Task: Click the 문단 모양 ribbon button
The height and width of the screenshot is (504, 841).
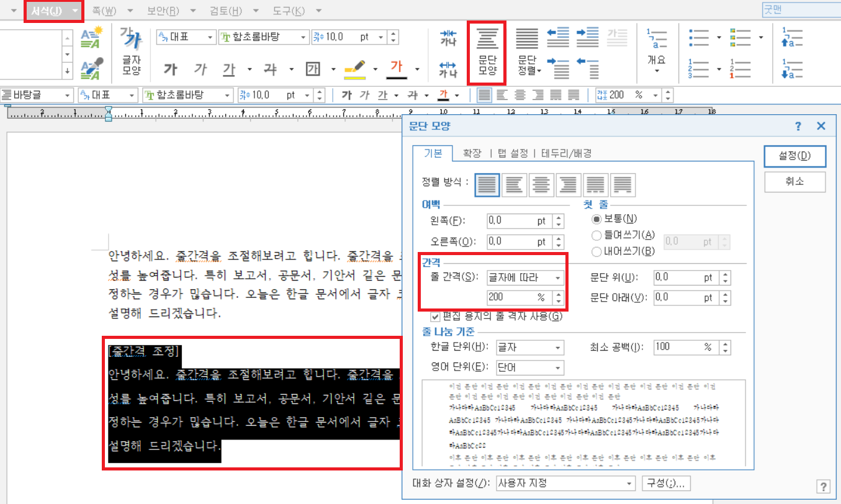Action: coord(487,52)
